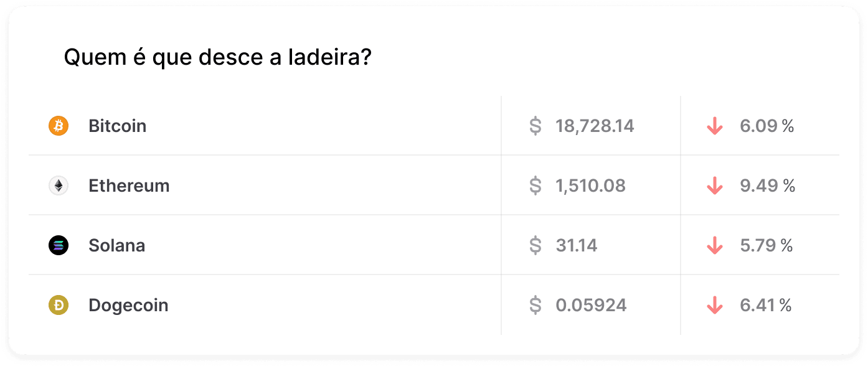Click the Dogecoin 6.41 % change value
The height and width of the screenshot is (366, 868).
pyautogui.click(x=765, y=306)
